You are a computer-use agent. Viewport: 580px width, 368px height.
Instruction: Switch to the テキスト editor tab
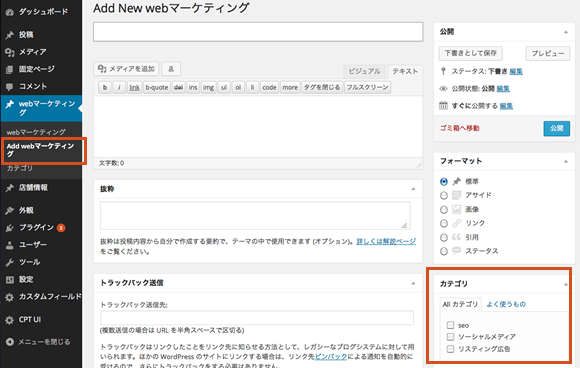tap(405, 71)
